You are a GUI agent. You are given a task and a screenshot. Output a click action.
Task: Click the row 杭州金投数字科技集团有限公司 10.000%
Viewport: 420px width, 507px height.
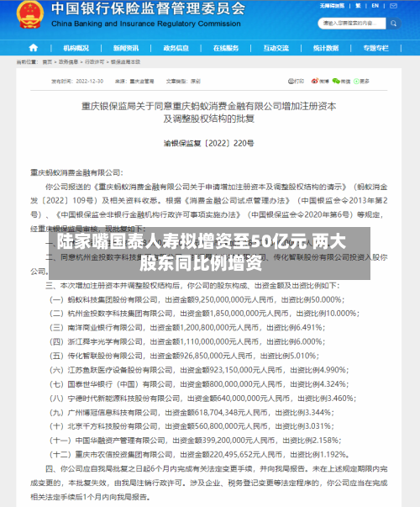point(204,314)
